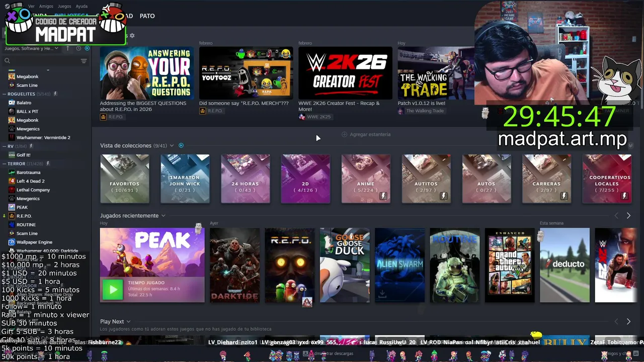Click the library search input field
The height and width of the screenshot is (362, 644).
click(45, 61)
